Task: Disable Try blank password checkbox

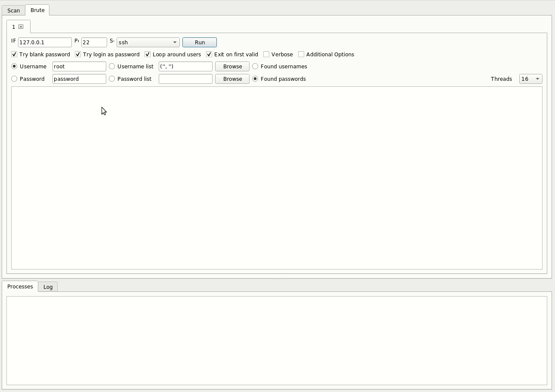Action: click(14, 54)
